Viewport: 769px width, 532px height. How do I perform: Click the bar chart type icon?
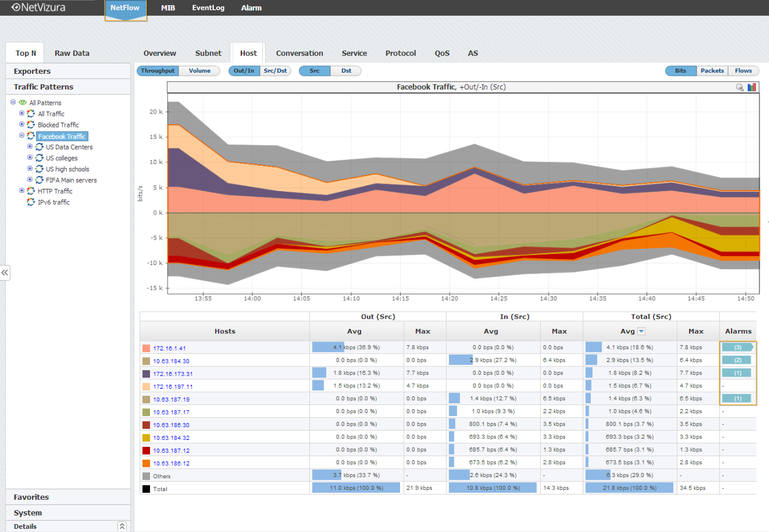[752, 87]
